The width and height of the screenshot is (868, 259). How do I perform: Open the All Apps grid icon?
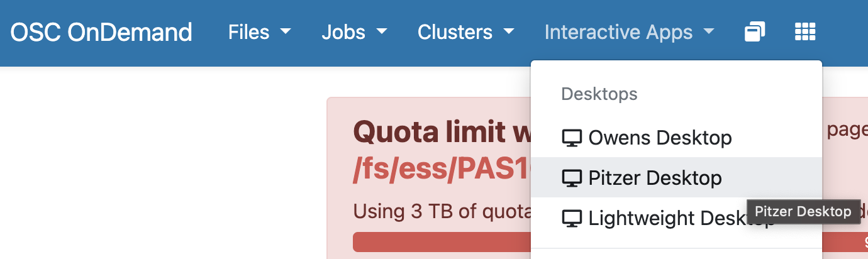coord(805,31)
